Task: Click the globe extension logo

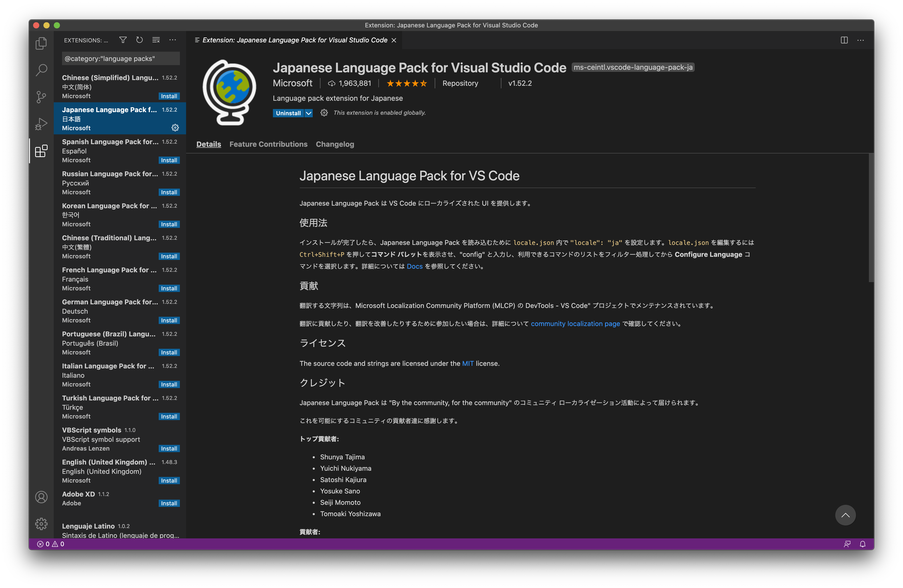Action: tap(229, 92)
